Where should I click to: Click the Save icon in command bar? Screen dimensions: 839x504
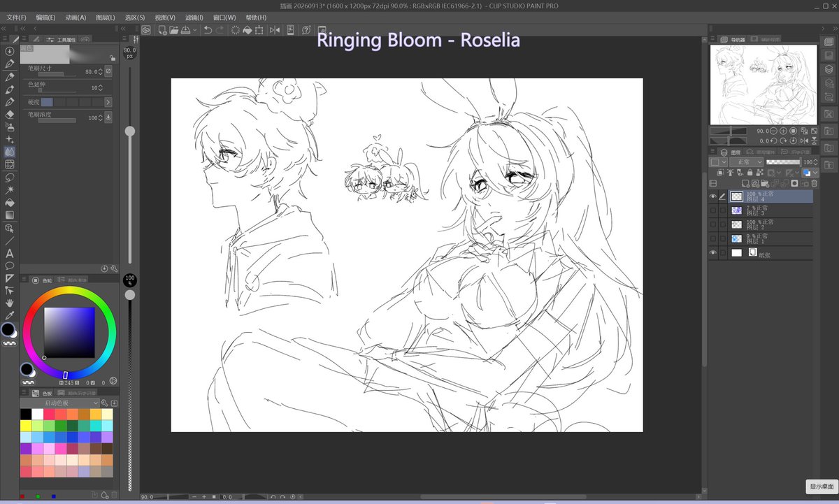click(x=185, y=30)
